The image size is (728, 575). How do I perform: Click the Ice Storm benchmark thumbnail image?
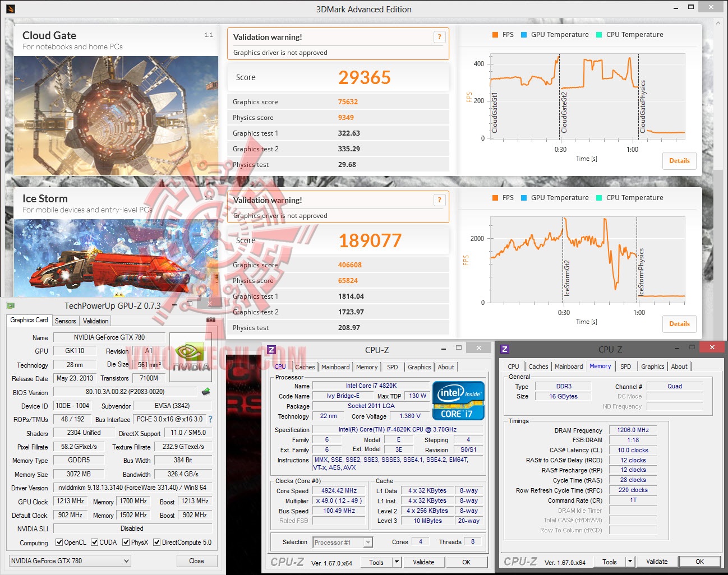(x=116, y=258)
